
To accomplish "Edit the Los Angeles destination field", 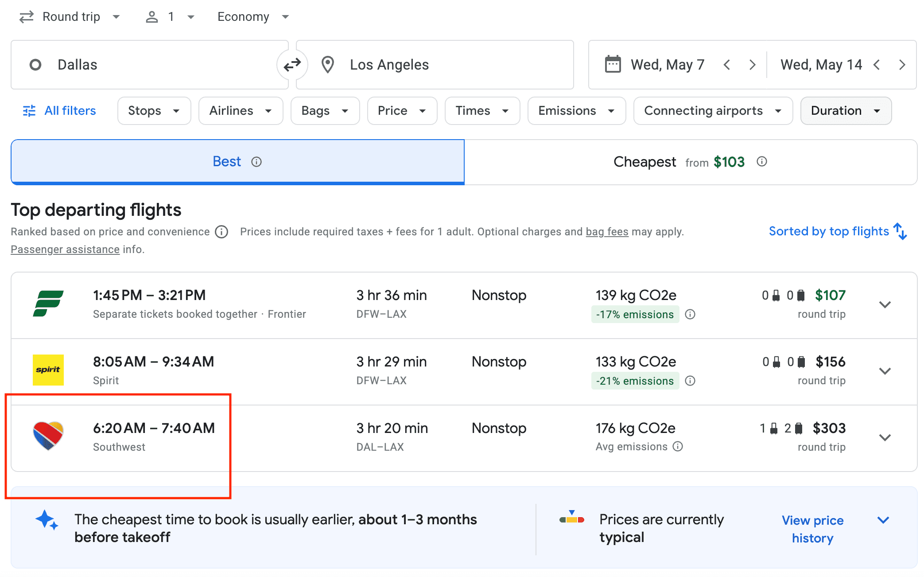I will [x=435, y=65].
